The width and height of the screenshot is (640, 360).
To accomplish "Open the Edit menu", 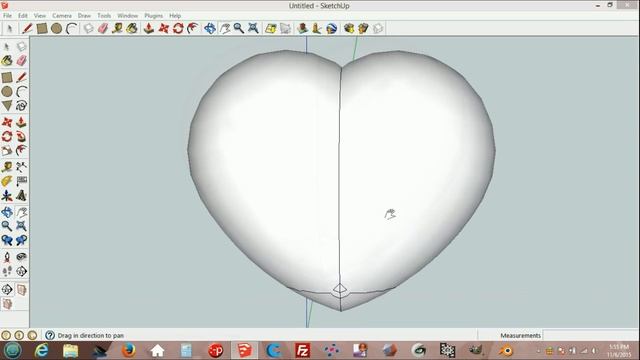I will coord(23,16).
